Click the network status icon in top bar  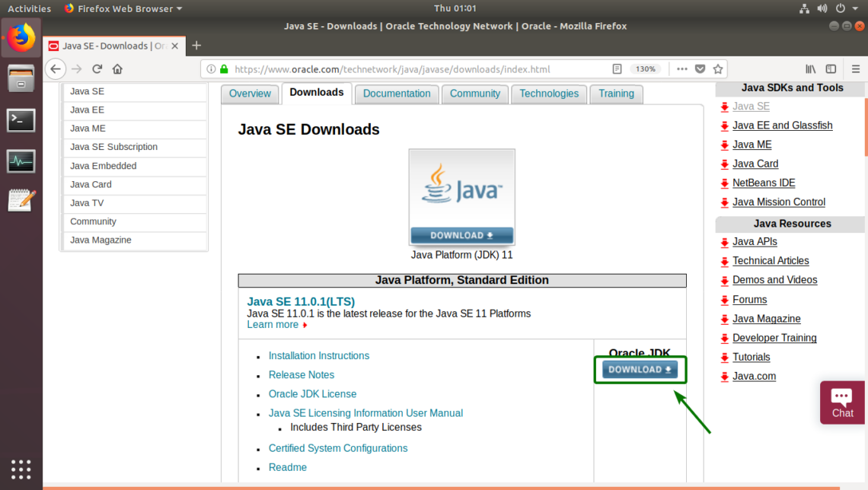(804, 8)
